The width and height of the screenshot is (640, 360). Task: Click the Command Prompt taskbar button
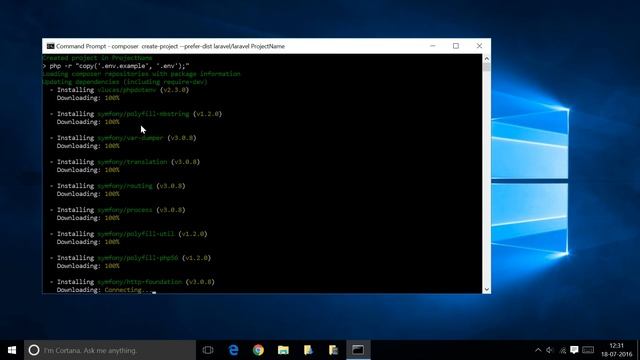pyautogui.click(x=358, y=350)
